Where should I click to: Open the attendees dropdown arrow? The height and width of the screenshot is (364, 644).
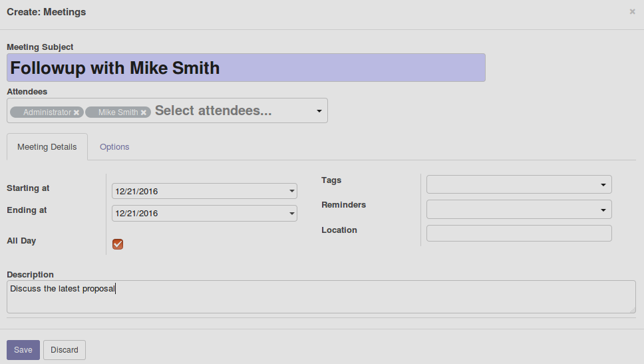pos(319,111)
